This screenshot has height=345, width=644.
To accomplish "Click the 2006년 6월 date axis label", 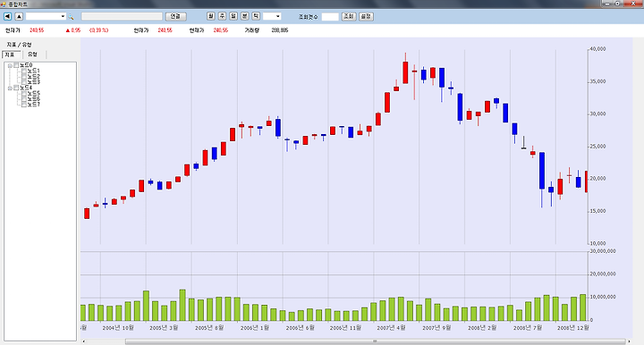I will click(x=301, y=328).
